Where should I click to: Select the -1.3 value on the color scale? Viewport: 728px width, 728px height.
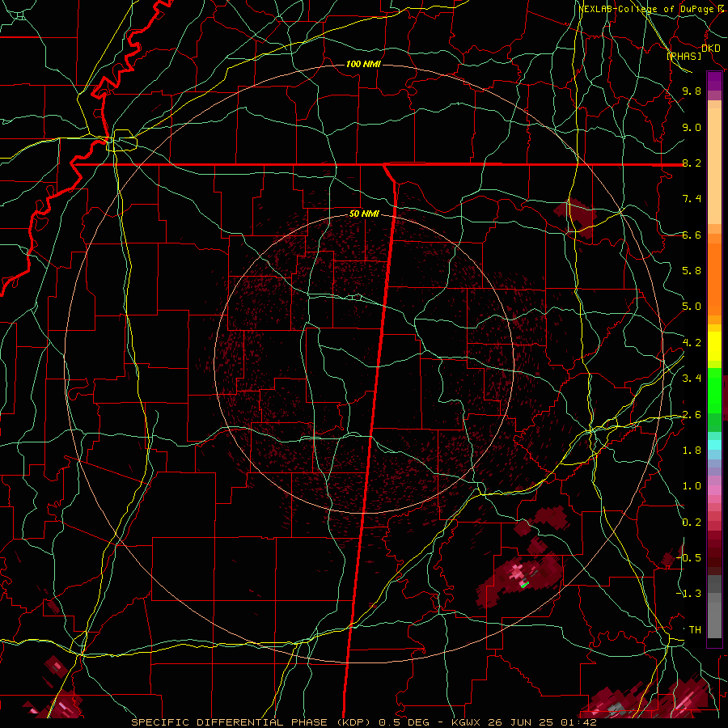coord(689,594)
